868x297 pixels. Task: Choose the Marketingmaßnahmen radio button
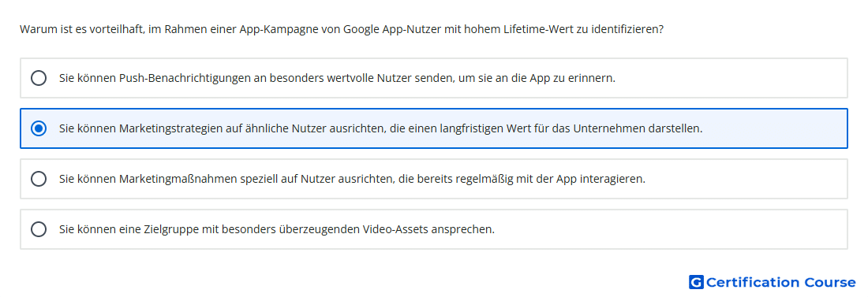click(39, 179)
